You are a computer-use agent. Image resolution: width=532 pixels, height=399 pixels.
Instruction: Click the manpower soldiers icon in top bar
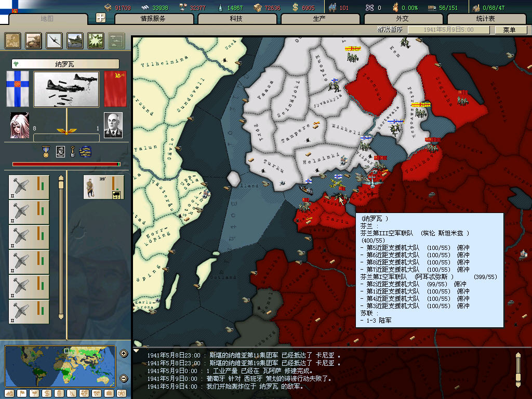(332, 7)
